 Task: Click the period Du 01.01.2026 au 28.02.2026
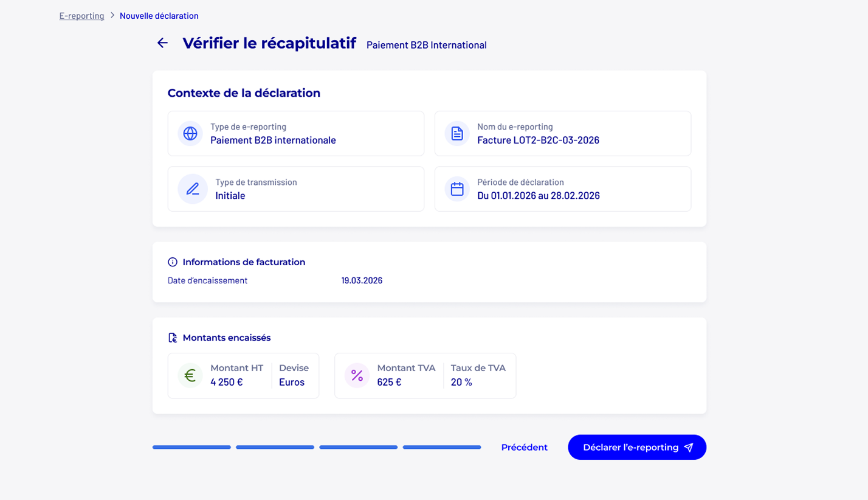(539, 196)
